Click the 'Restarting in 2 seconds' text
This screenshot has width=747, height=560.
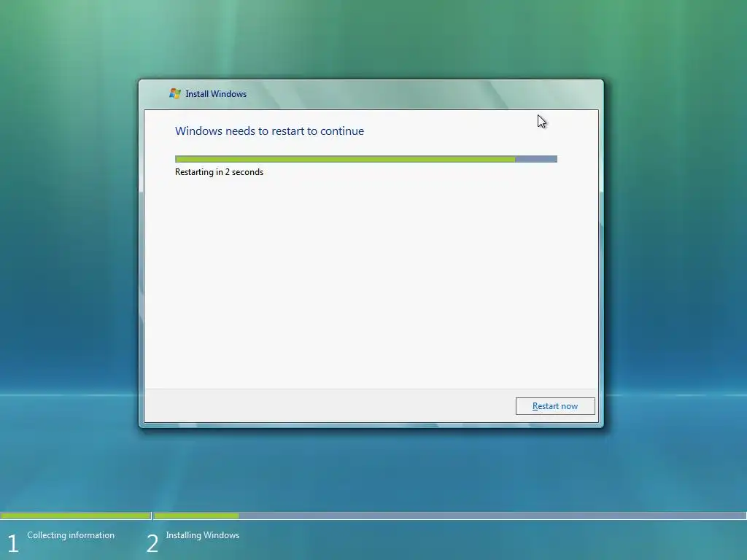click(x=219, y=172)
